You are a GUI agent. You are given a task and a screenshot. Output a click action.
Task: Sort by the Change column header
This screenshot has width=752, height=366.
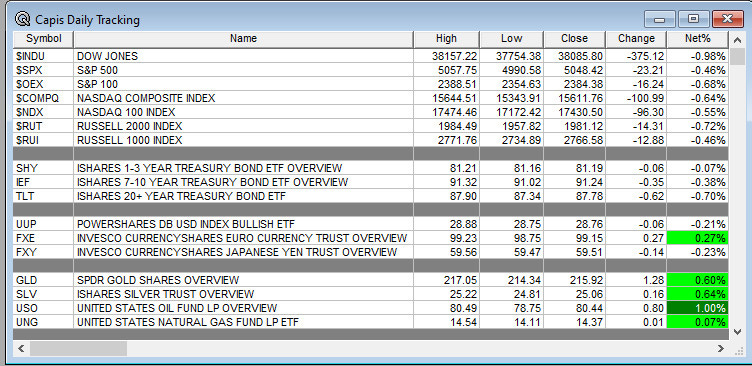[636, 38]
